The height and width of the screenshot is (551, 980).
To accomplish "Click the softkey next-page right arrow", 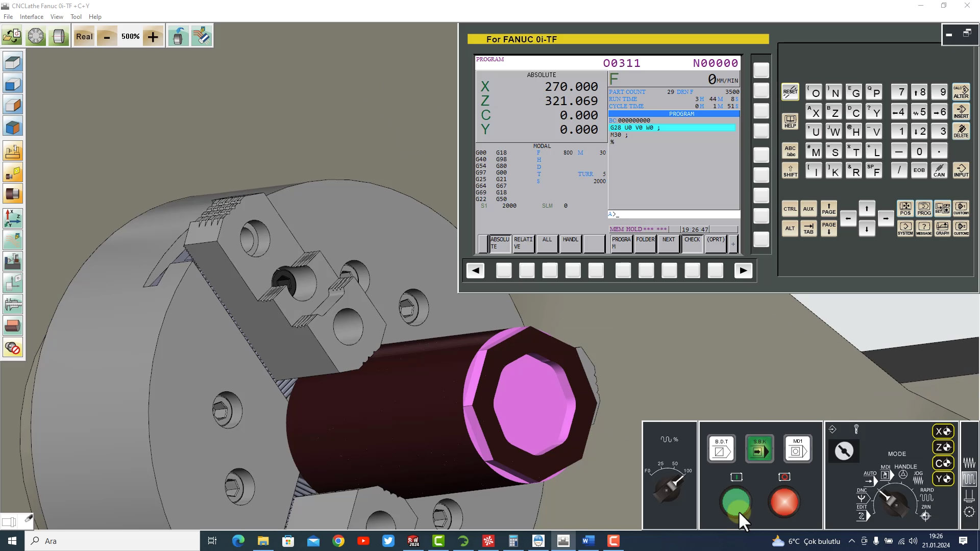I will (743, 270).
